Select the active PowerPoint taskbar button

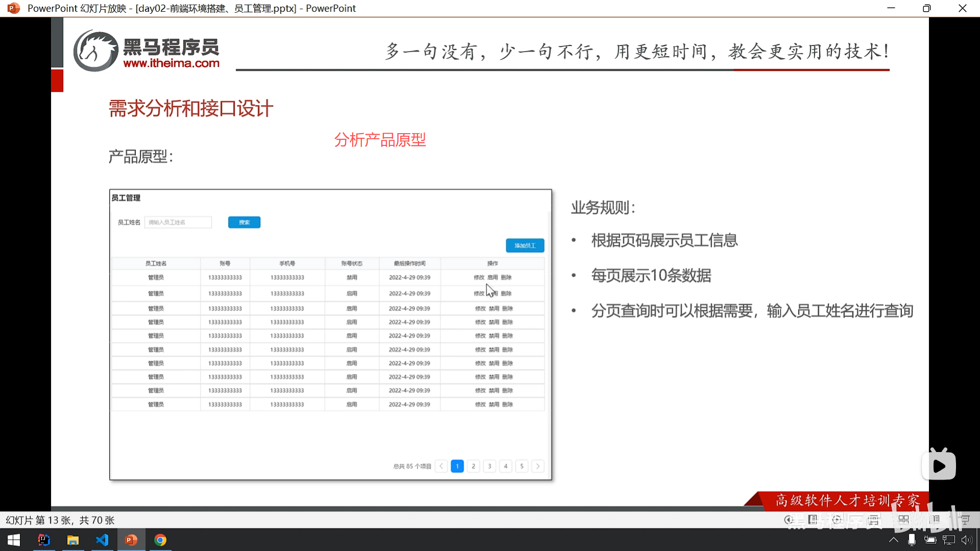(131, 540)
